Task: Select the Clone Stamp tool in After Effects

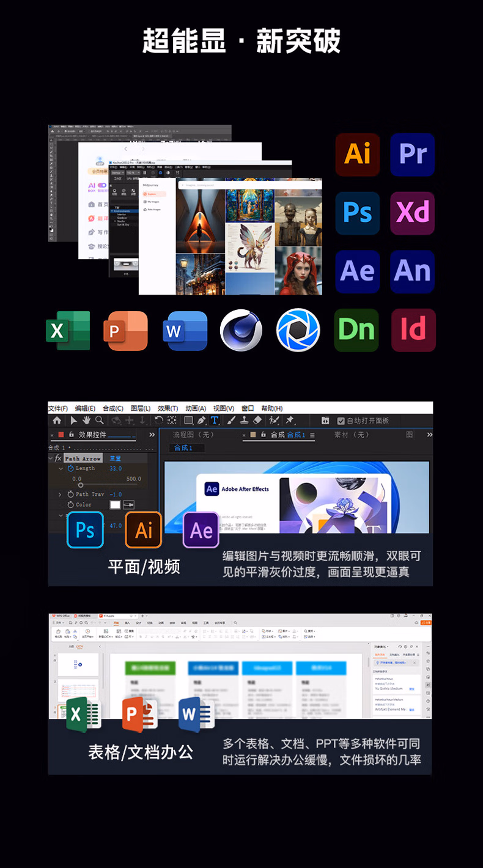Action: [x=244, y=421]
